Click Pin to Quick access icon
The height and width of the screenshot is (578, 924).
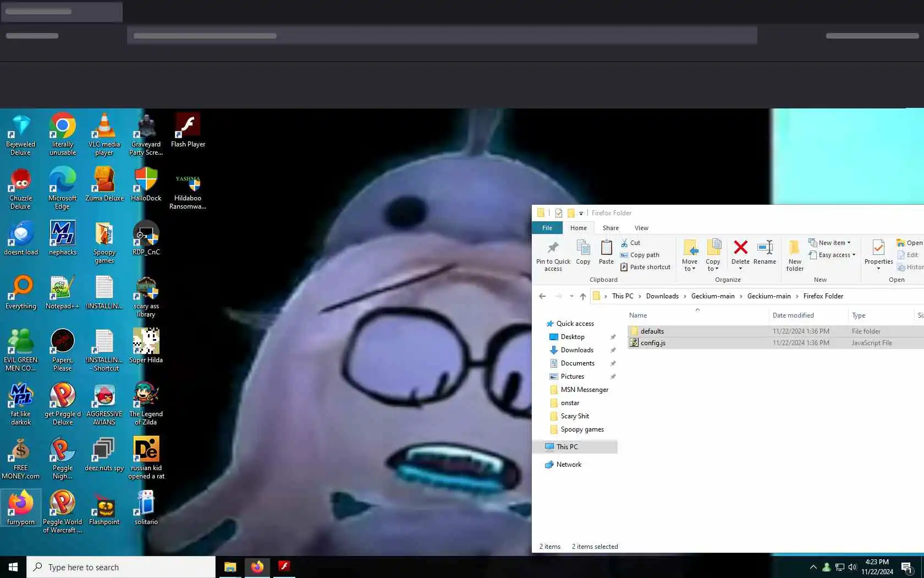pyautogui.click(x=553, y=248)
